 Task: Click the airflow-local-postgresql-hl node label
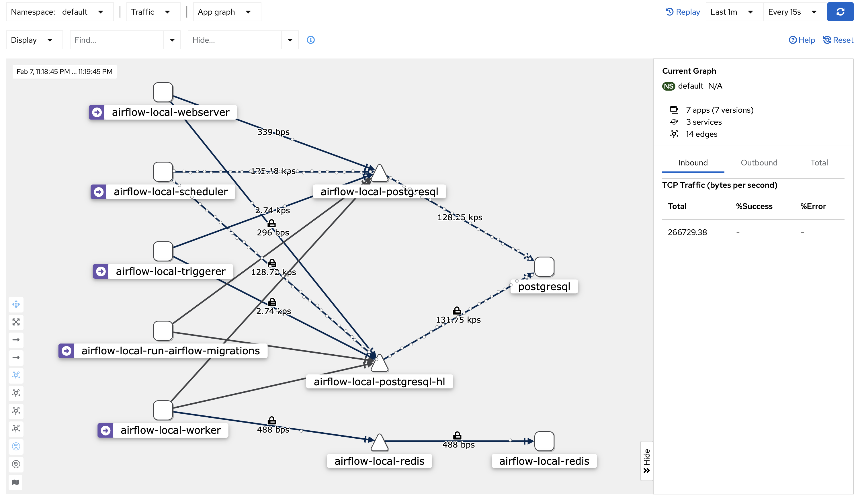pos(379,382)
